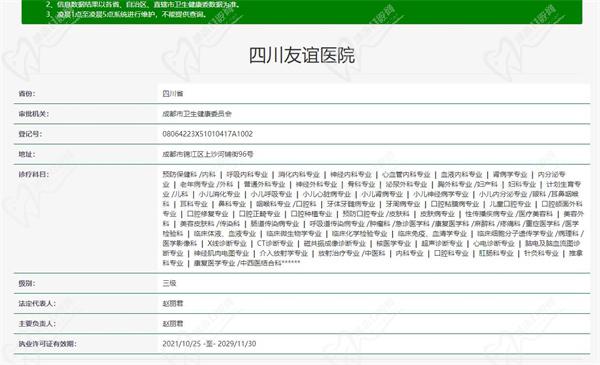Click the 针灸科专业 department entry
Image resolution: width=600 pixels, height=365 pixels.
coord(541,253)
